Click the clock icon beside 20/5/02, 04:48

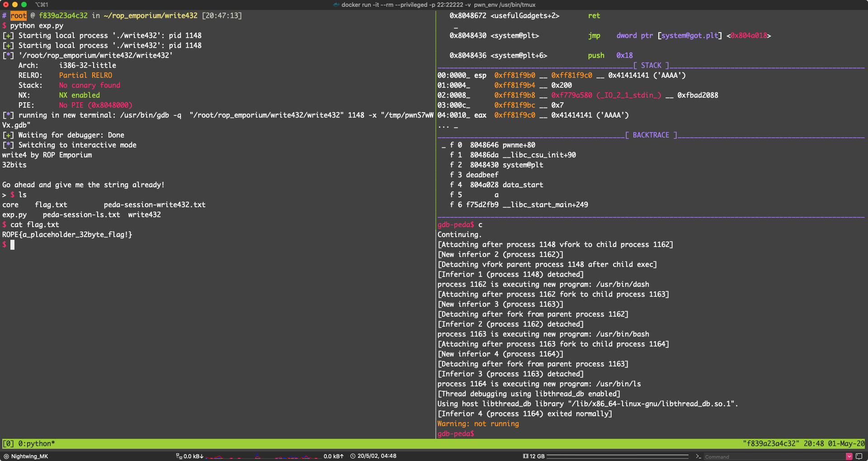(x=353, y=456)
